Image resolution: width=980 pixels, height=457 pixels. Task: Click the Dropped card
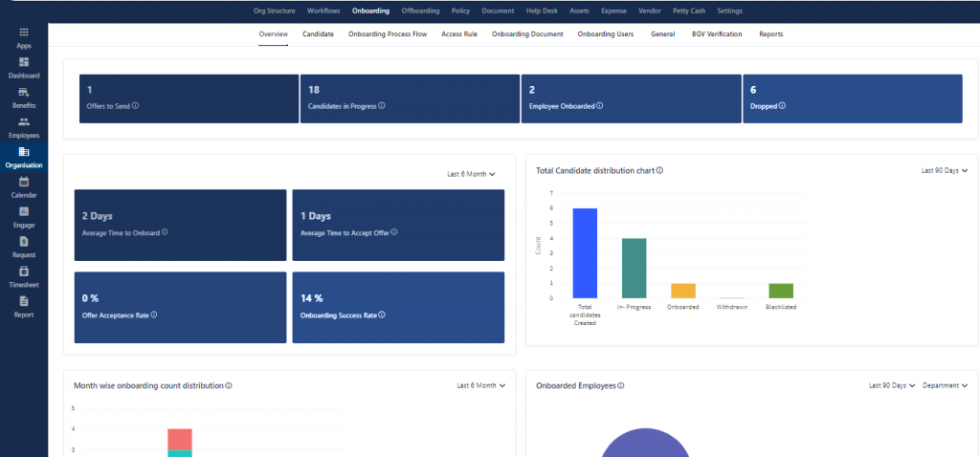click(853, 98)
